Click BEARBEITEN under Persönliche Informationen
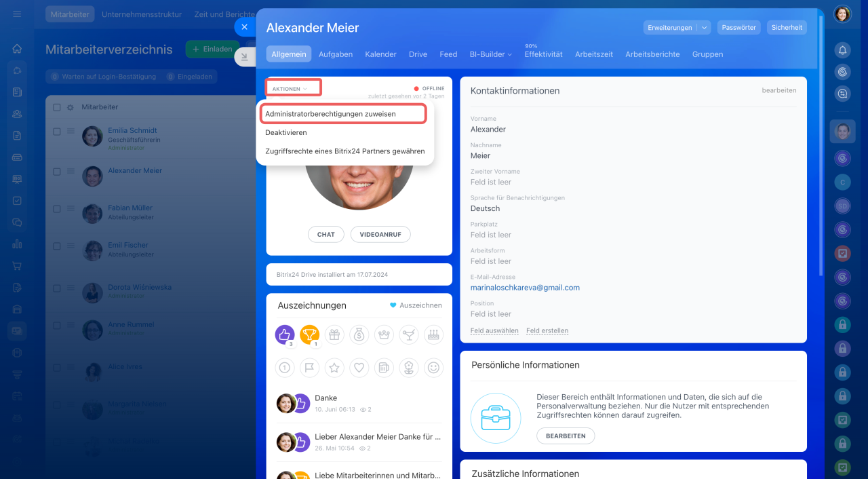Viewport: 868px width, 479px height. point(566,436)
